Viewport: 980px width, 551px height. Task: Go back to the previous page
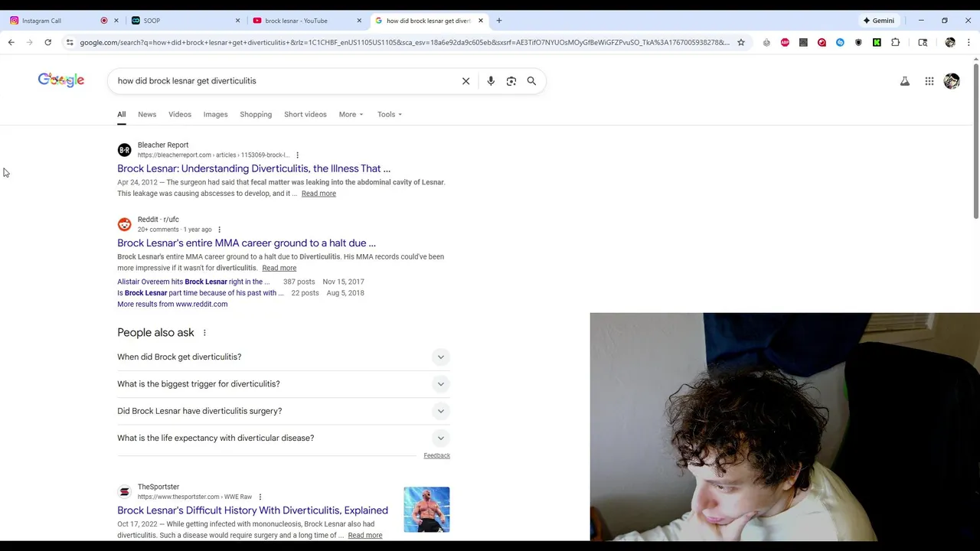11,42
